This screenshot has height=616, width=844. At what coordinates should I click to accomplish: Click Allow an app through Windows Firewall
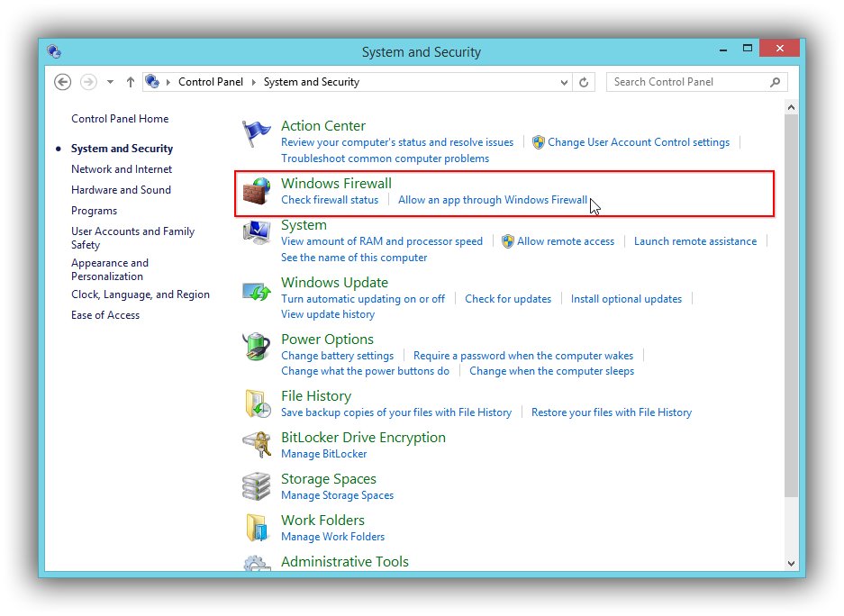point(493,200)
